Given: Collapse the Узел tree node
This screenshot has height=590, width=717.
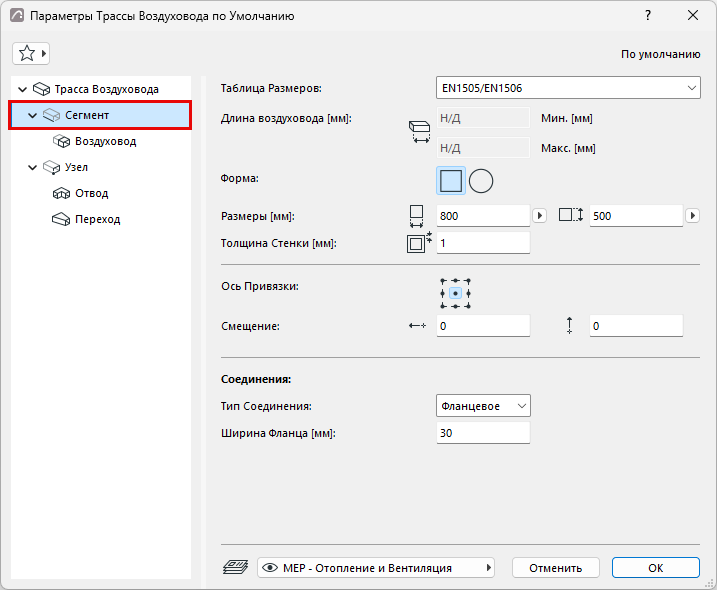Looking at the screenshot, I should click(32, 167).
